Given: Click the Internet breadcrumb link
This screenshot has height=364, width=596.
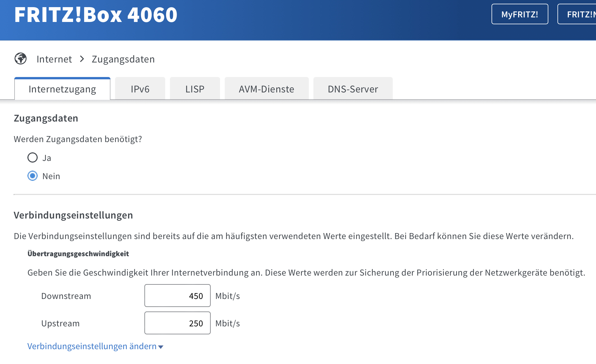Looking at the screenshot, I should (x=54, y=59).
